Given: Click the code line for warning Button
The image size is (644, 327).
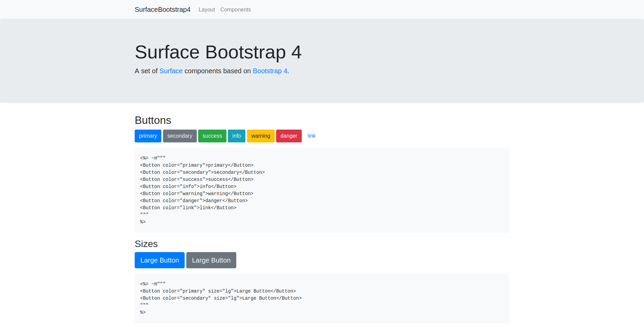Looking at the screenshot, I should coord(197,193).
